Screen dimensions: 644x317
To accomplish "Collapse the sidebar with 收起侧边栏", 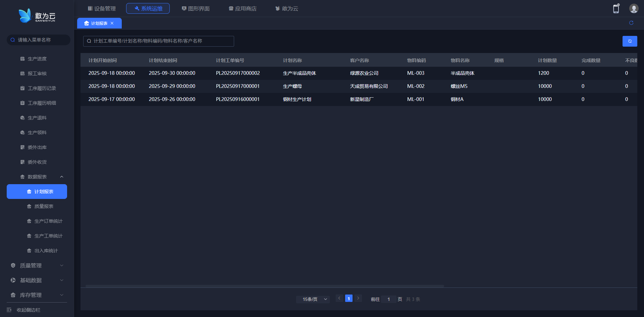I will [28, 310].
